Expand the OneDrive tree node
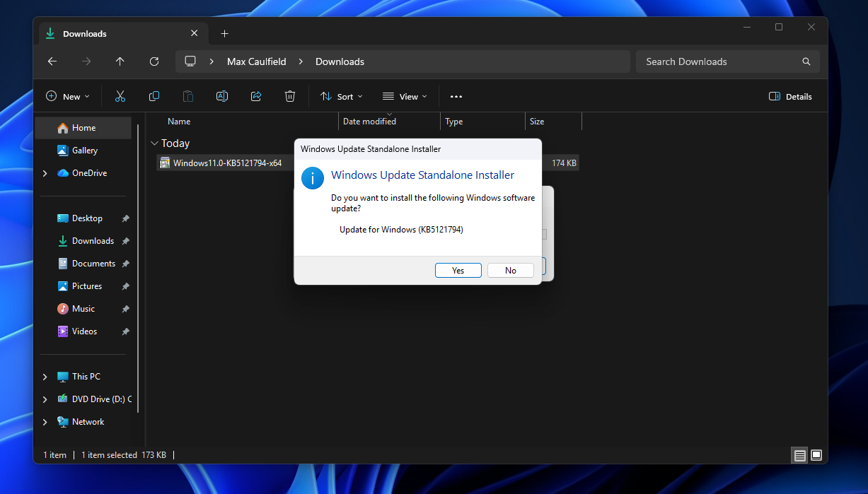The height and width of the screenshot is (494, 868). (45, 173)
